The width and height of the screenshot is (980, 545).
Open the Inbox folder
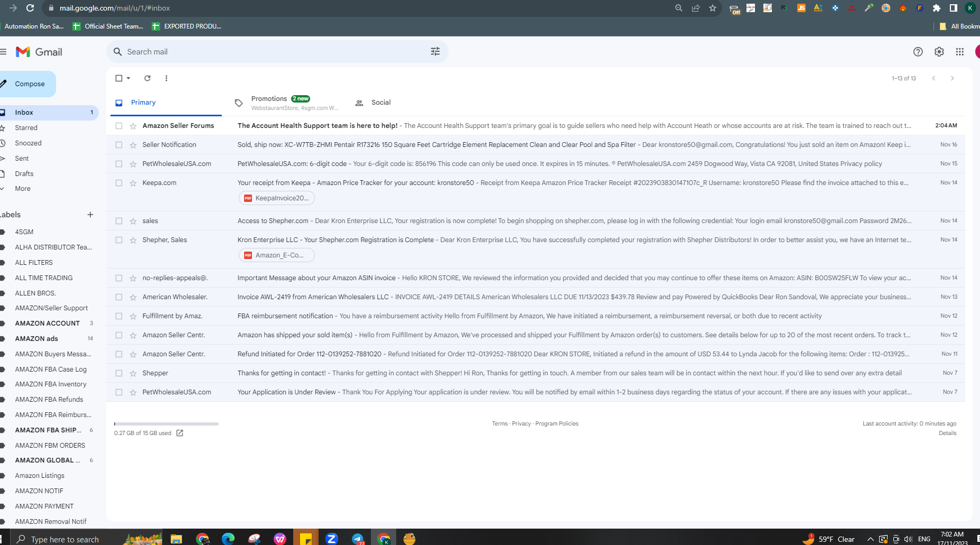coord(49,113)
